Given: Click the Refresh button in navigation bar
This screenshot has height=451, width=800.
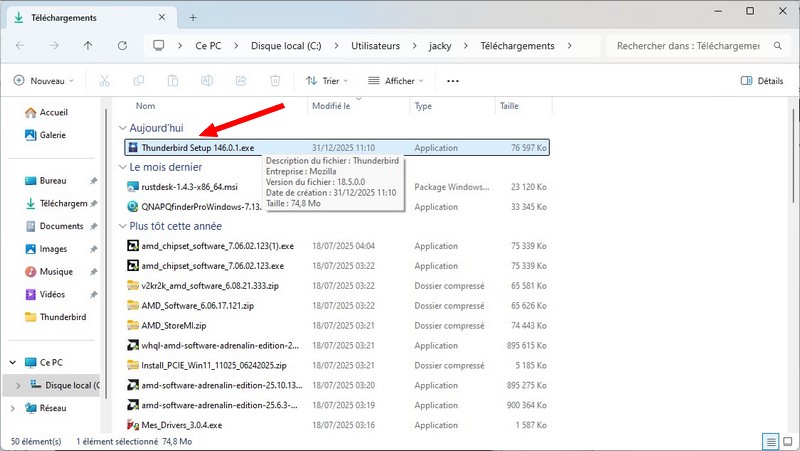Looking at the screenshot, I should 122,46.
